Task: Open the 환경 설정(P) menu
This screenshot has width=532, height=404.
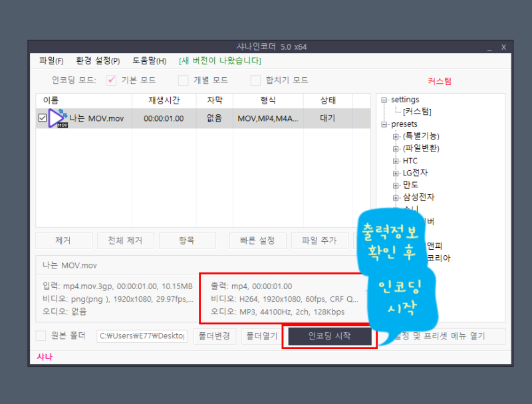Action: (98, 60)
